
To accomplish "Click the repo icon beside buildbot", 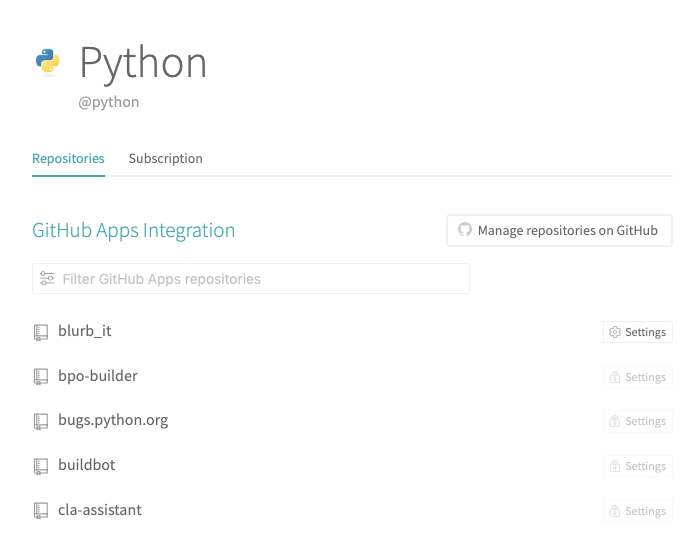I will coord(41,466).
